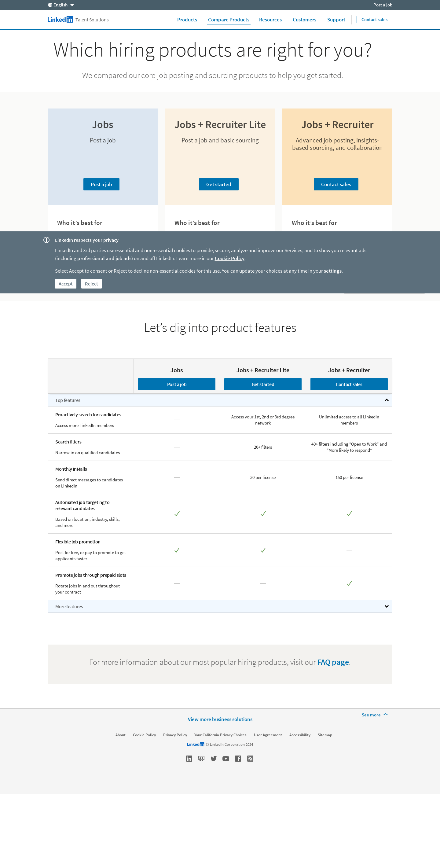
Task: Click Recruiter Lite checkmark for Flexible job promotion
Action: click(263, 550)
